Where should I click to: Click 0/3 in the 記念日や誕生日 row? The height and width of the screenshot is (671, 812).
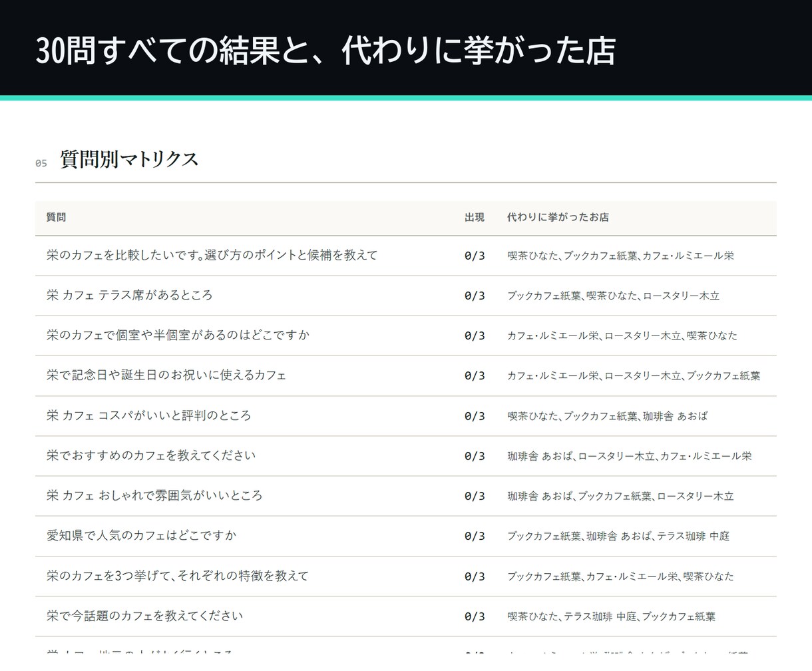[475, 375]
